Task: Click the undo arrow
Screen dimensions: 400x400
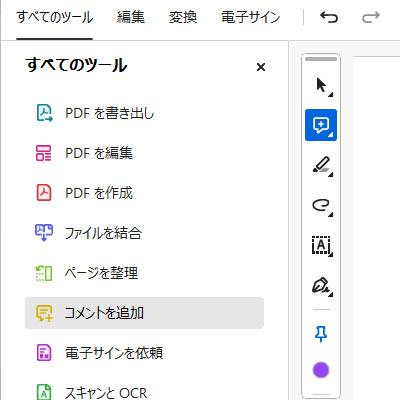Action: (329, 17)
